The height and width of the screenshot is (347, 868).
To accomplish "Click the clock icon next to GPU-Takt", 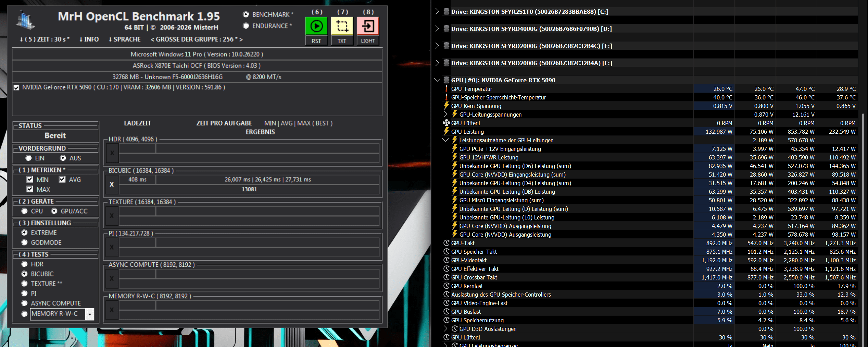I will (446, 243).
